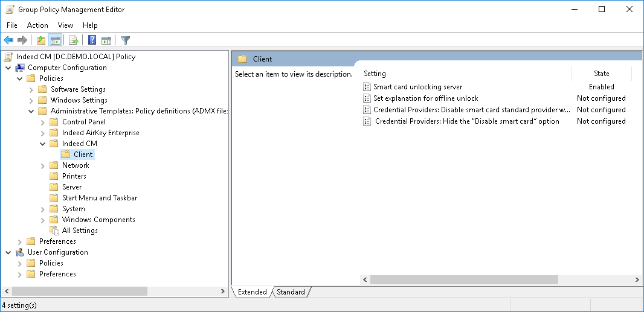Open the Help menu
Viewport: 644px width, 312px height.
90,25
